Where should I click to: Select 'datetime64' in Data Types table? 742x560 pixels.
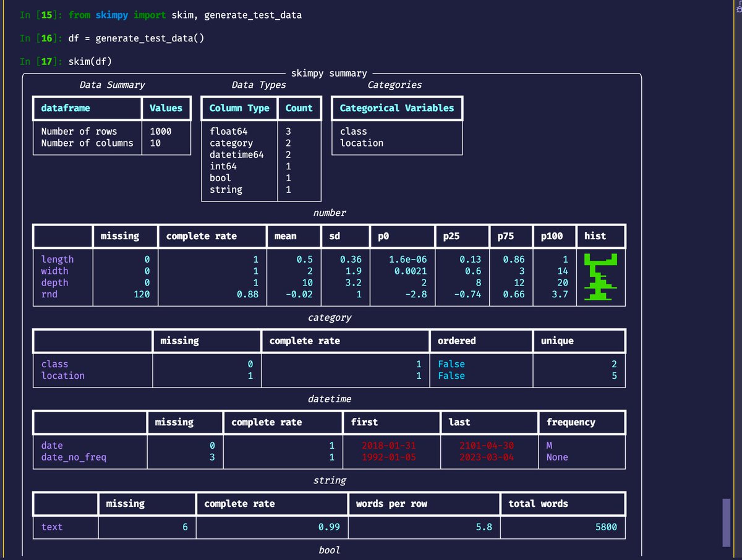pos(237,155)
